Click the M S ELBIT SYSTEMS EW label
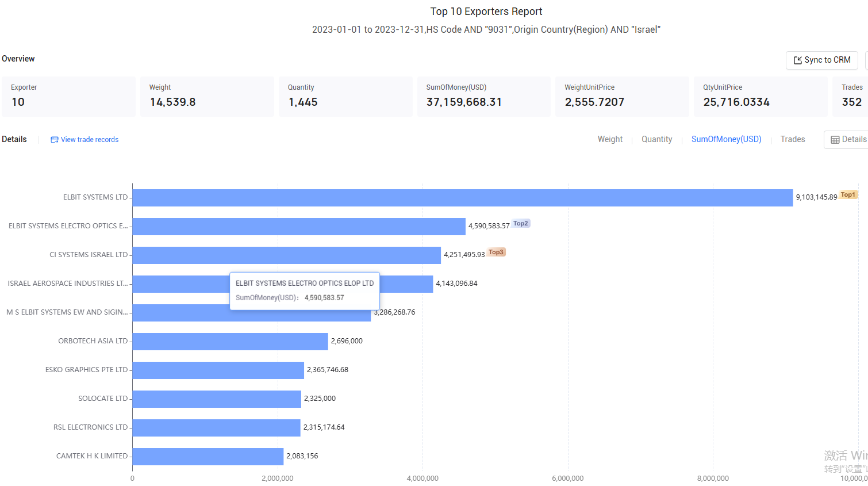 point(67,312)
